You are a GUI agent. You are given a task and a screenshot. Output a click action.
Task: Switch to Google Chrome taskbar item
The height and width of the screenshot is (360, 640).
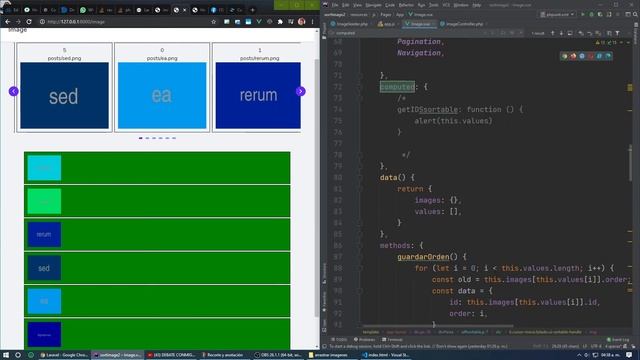(x=64, y=355)
